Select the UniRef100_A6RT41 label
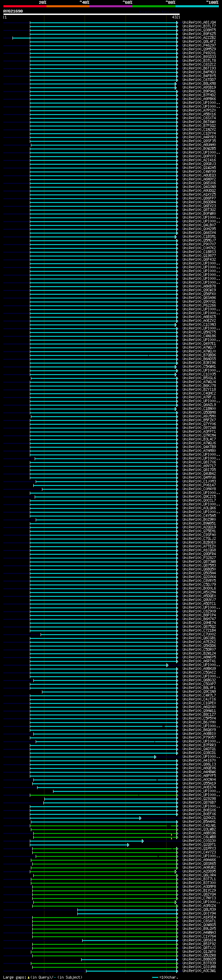This screenshot has height=980, width=222. tap(199, 661)
